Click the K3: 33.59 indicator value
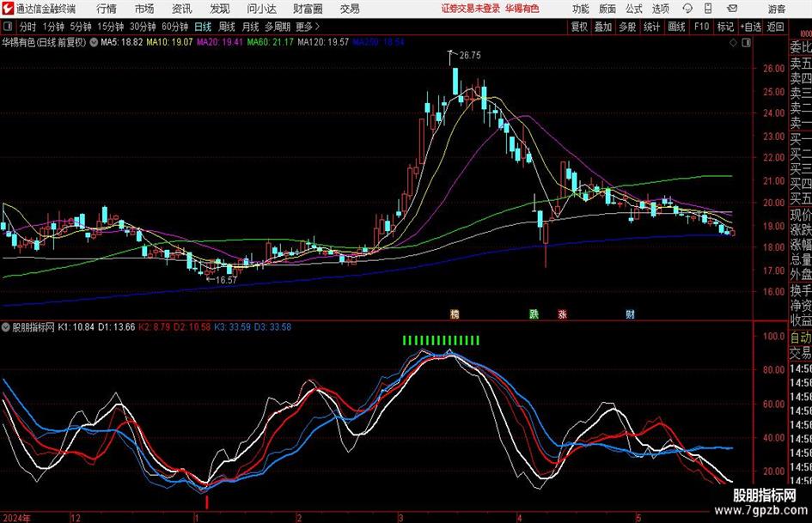 click(233, 327)
